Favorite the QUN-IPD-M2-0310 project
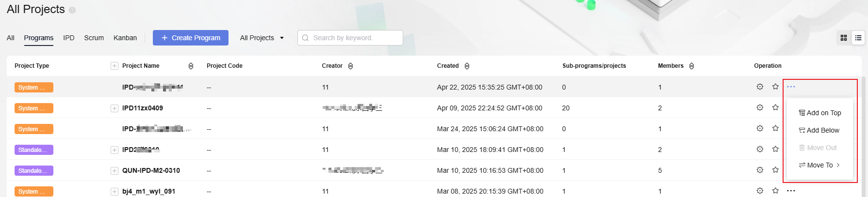Image resolution: width=868 pixels, height=197 pixels. 775,170
